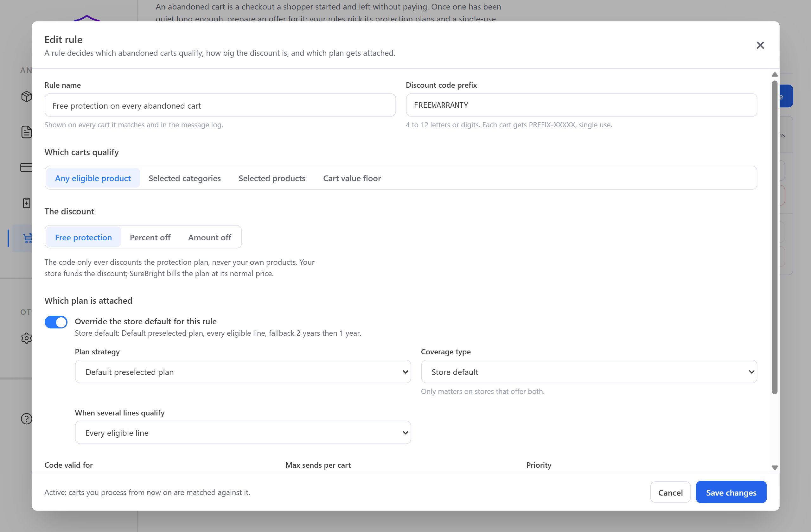Click the 'Active: carts you process' footer note
Image resolution: width=811 pixels, height=532 pixels.
pos(147,492)
